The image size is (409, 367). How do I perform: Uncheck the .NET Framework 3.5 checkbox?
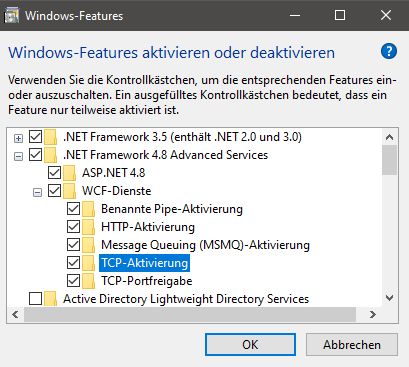[35, 137]
